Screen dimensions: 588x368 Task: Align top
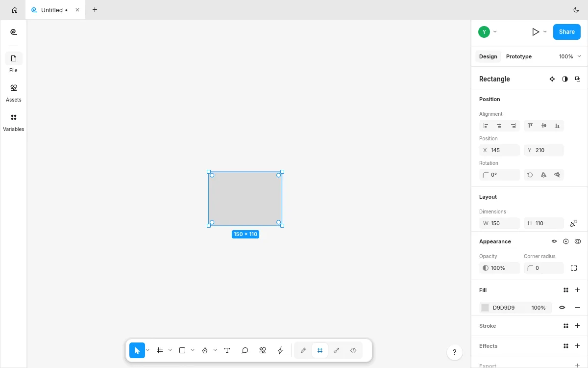(530, 126)
